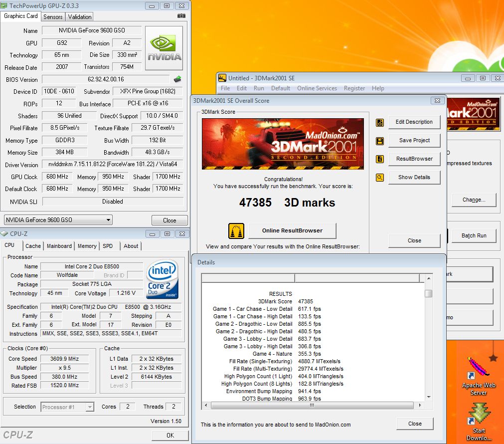Click the 47385 3D marks score text
This screenshot has height=444, width=504.
coord(287,203)
